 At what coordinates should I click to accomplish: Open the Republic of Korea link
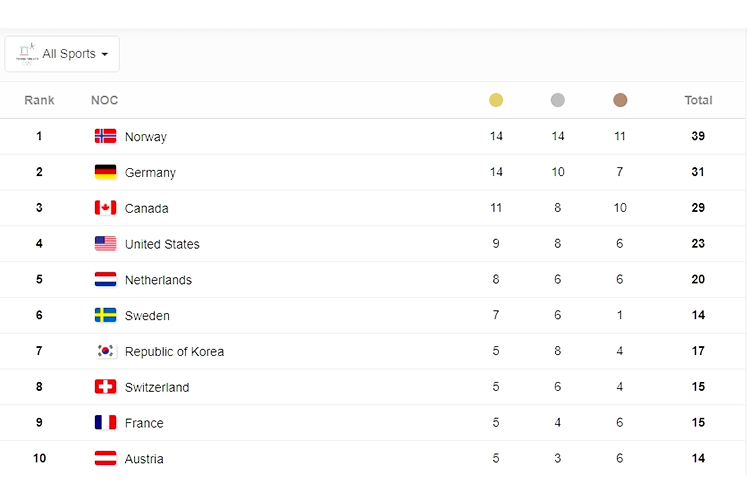pyautogui.click(x=174, y=352)
